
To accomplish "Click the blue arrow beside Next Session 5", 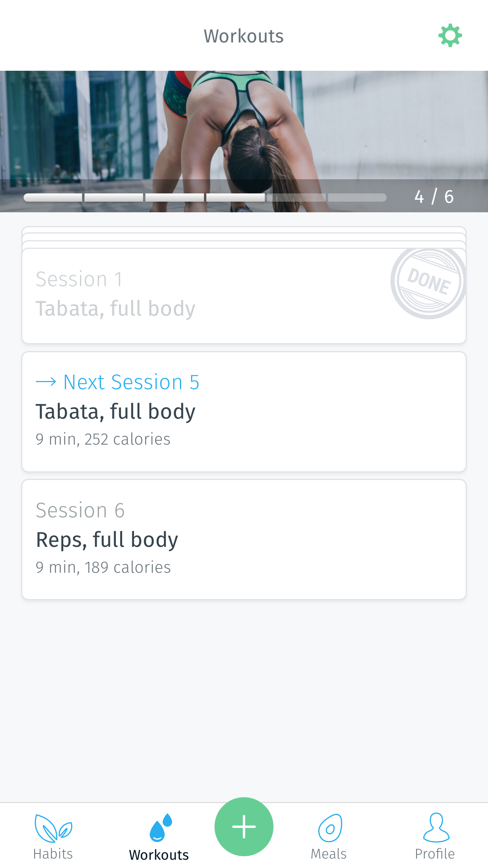I will point(46,382).
